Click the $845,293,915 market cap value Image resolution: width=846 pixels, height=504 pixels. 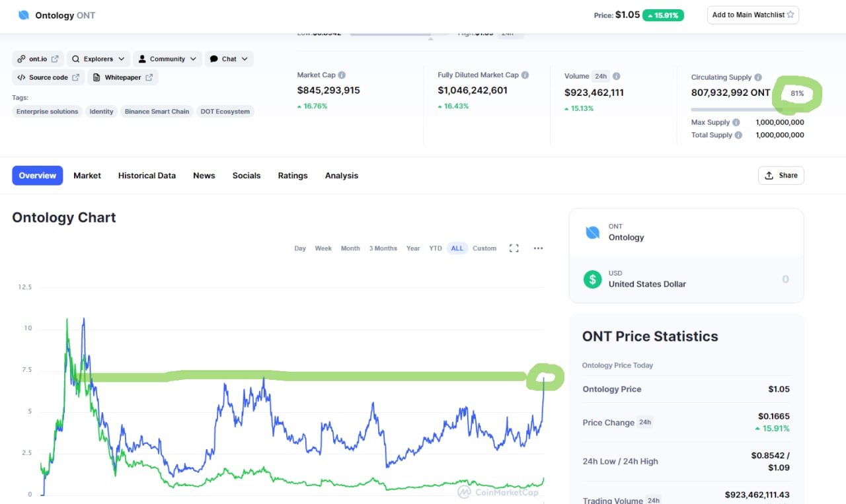328,90
